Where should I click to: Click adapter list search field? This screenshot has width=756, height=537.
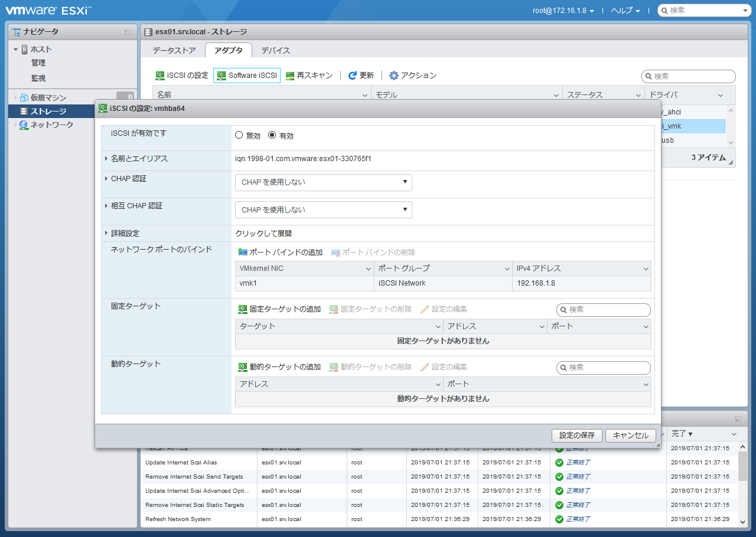[x=689, y=76]
